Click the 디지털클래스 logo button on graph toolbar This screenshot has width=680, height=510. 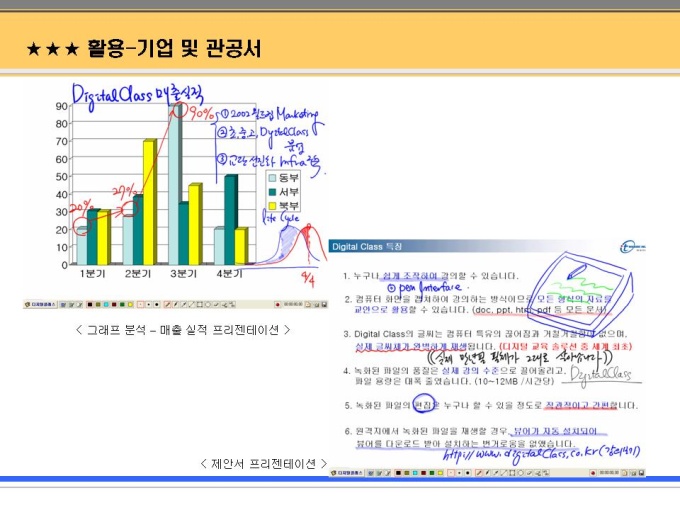tap(40, 304)
